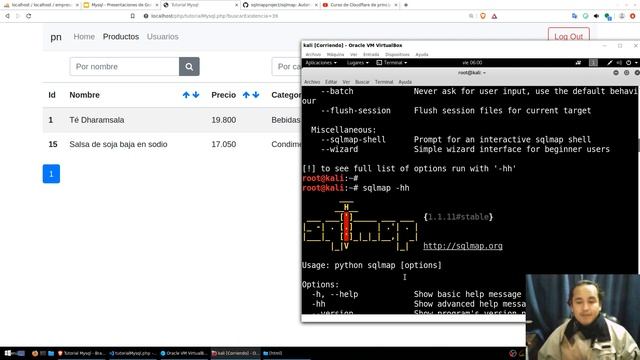The image size is (640, 360).
Task: Switch to tutorialMysql.php editor taskbar item
Action: coord(133,353)
